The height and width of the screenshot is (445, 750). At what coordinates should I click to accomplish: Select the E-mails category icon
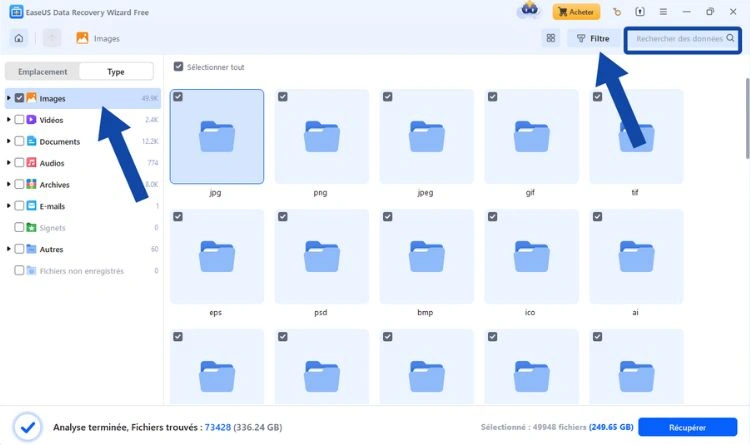31,206
